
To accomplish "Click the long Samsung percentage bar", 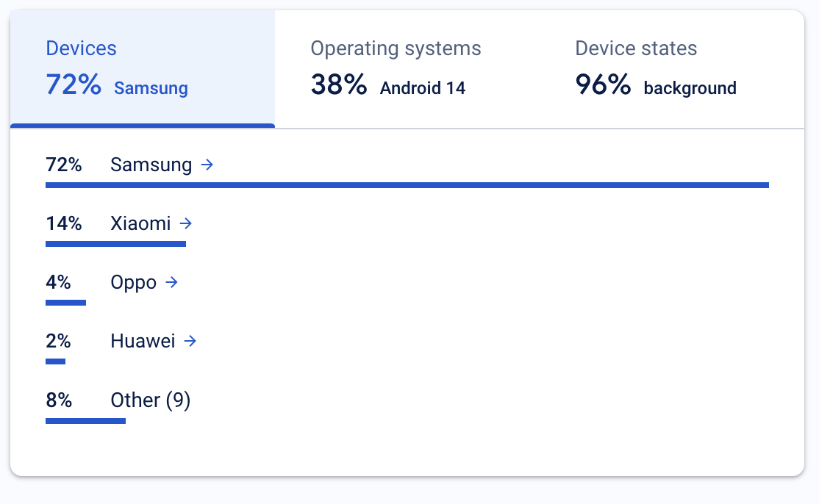I will click(407, 185).
